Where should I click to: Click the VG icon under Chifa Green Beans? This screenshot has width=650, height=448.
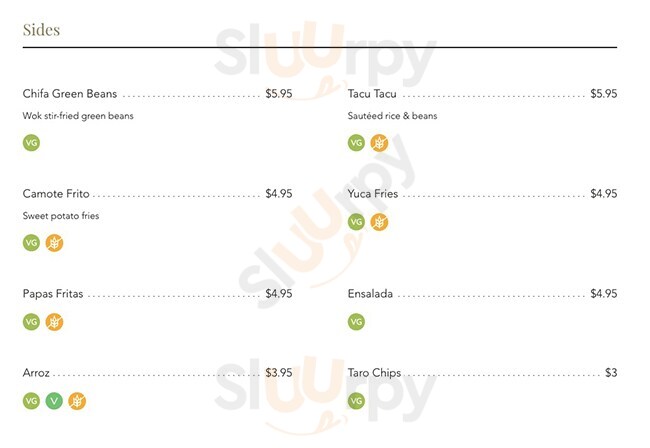click(x=31, y=142)
